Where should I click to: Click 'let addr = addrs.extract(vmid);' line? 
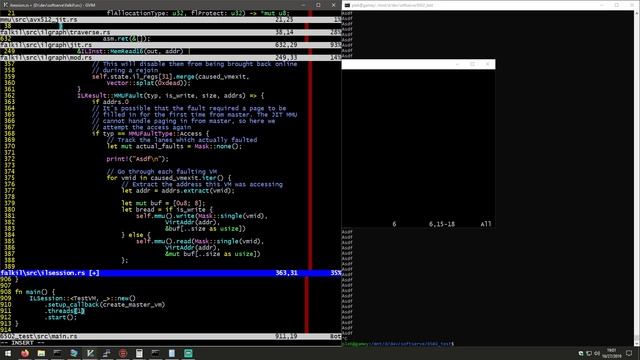(x=178, y=191)
